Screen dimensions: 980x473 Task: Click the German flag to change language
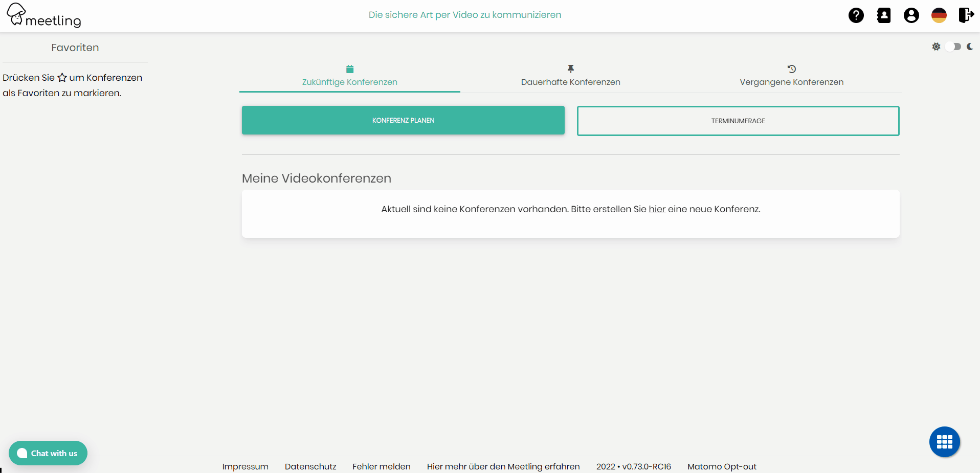point(939,15)
